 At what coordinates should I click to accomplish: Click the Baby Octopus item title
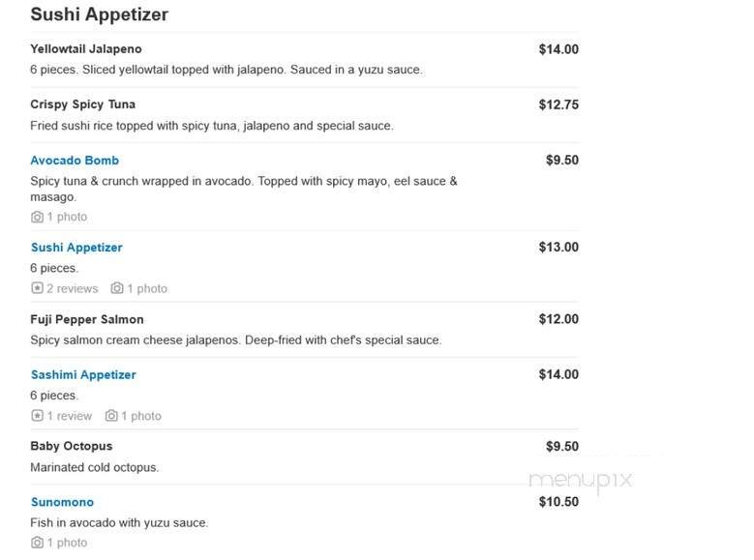71,446
